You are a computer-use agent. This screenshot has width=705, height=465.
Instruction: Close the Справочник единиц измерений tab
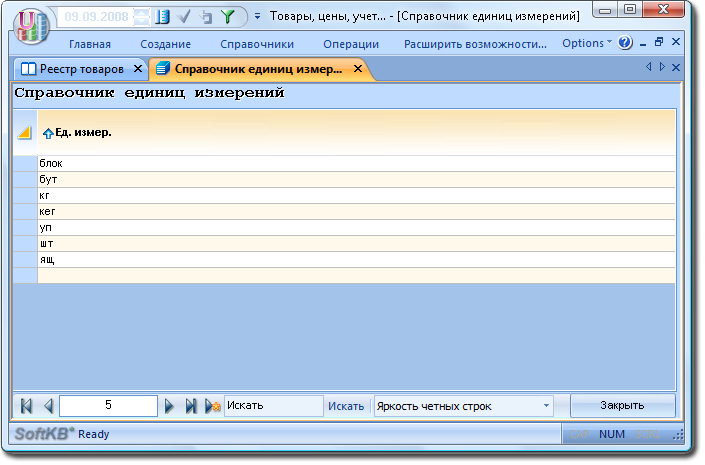point(358,69)
